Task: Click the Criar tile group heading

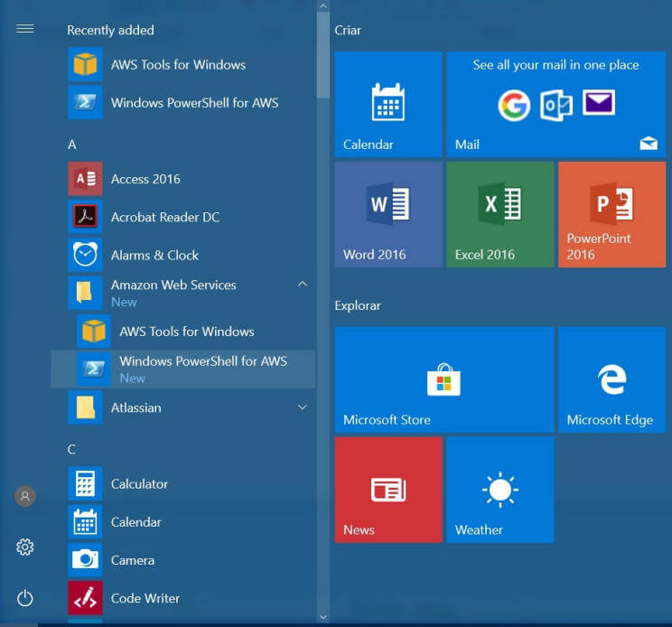Action: pyautogui.click(x=348, y=30)
